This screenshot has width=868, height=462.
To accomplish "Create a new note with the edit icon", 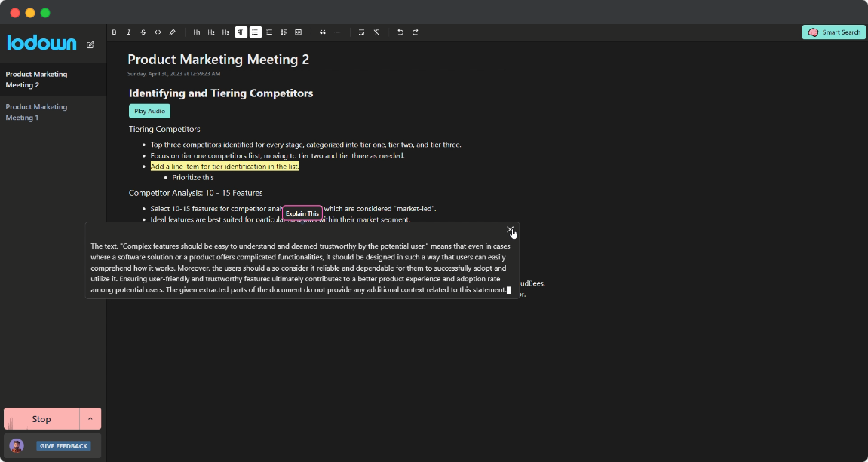I will click(90, 44).
